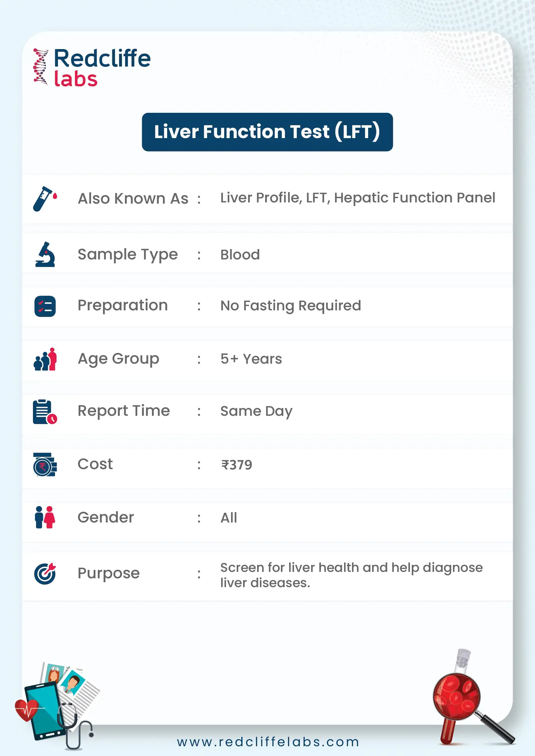Click the microscope icon beside Sample Type
Viewport: 535px width, 756px height.
tap(45, 255)
